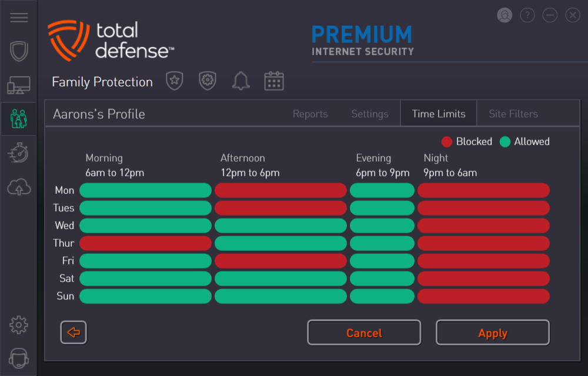This screenshot has width=588, height=376.
Task: Switch to the Reports tab
Action: tap(310, 113)
